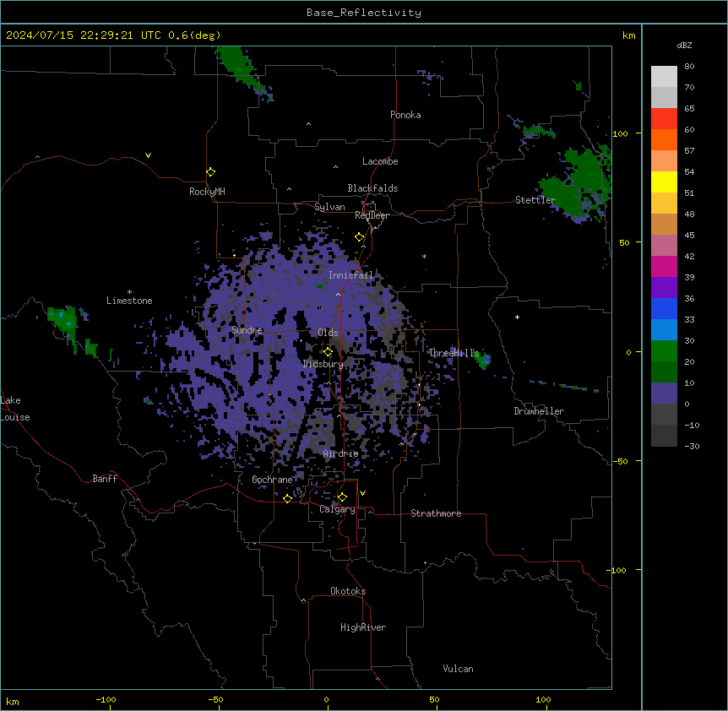Select the ThreeHills map label
This screenshot has height=711, width=728.
[x=454, y=353]
